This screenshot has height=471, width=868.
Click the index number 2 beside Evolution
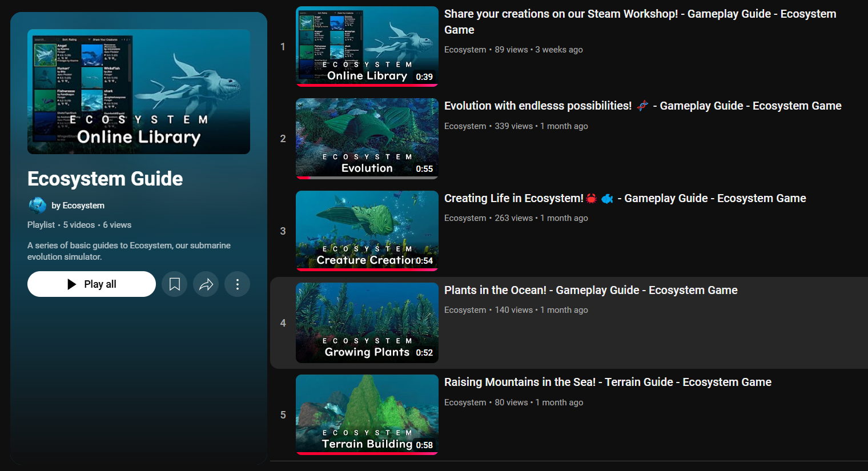pyautogui.click(x=283, y=139)
